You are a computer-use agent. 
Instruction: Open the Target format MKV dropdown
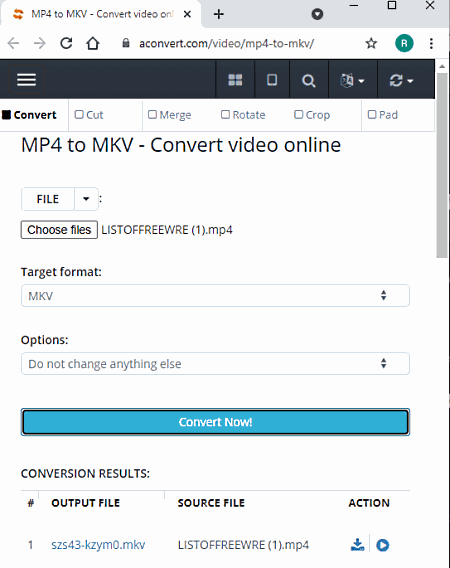215,296
